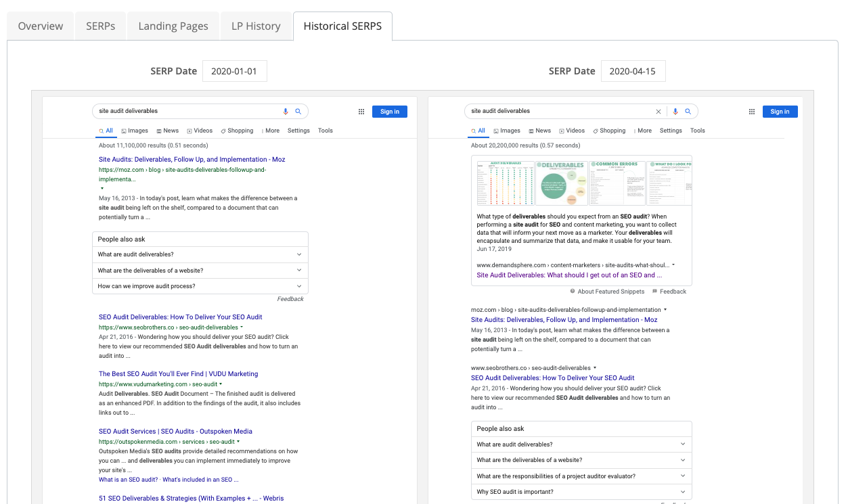Select the Overview tab
Viewport: 848px width, 504px height.
coord(41,26)
